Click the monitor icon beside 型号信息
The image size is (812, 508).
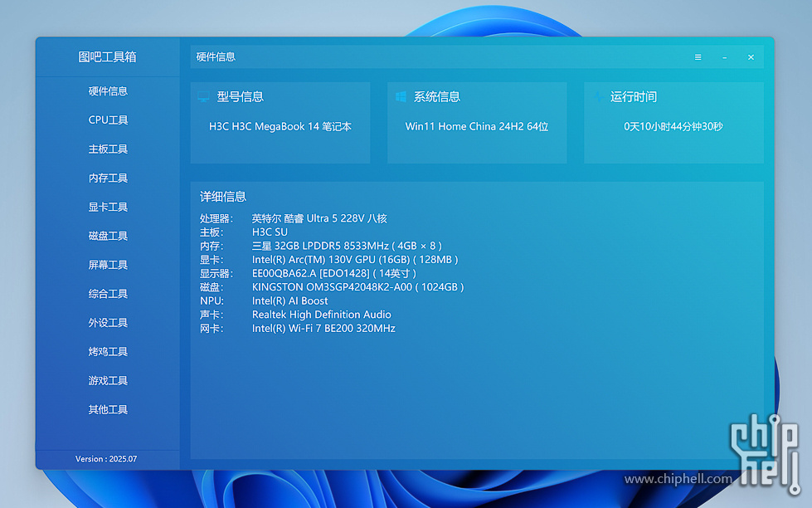203,97
